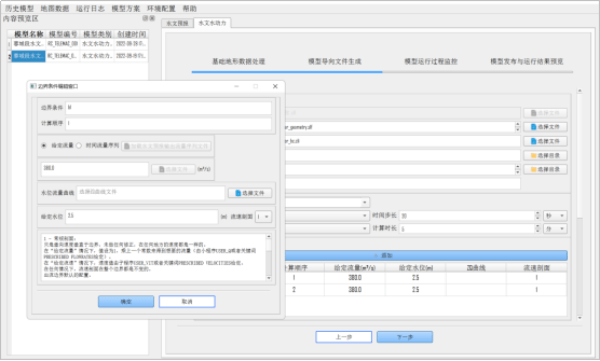
Task: Click disabled 选择文件 button beside flow value
Action: 173,169
